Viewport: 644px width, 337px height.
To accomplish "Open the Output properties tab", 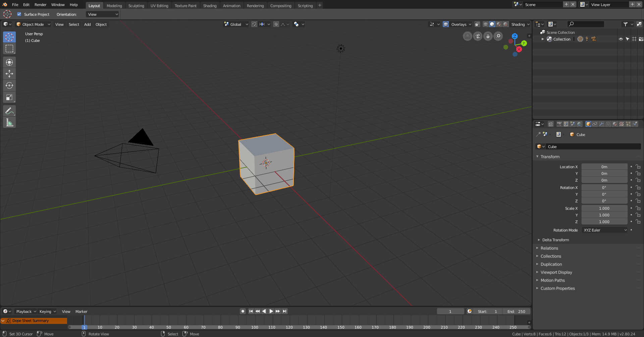I will pos(566,124).
